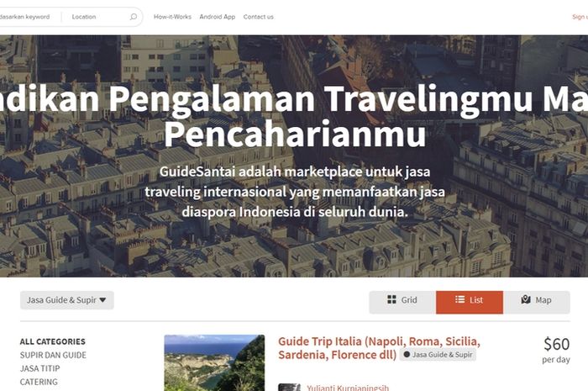The image size is (588, 391).
Task: Open the Android App link
Action: [x=217, y=17]
